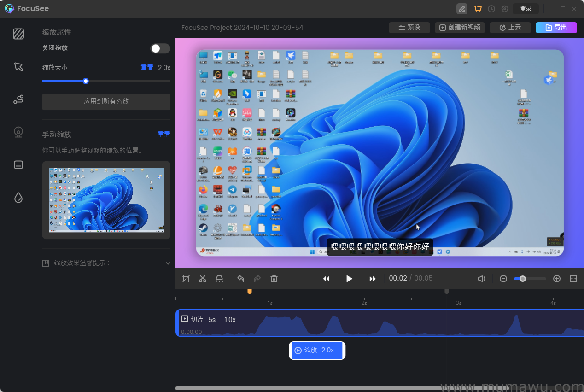584x392 pixels.
Task: Expand the 缩放效果温馨提示 section
Action: (168, 263)
